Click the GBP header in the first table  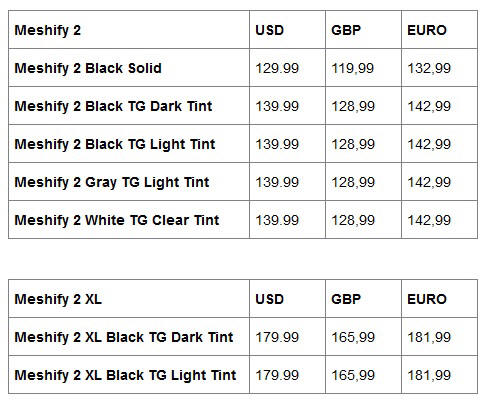click(363, 30)
